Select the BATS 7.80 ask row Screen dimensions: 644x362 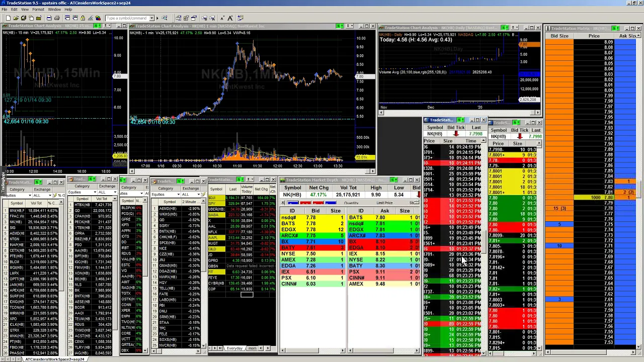pyautogui.click(x=383, y=217)
